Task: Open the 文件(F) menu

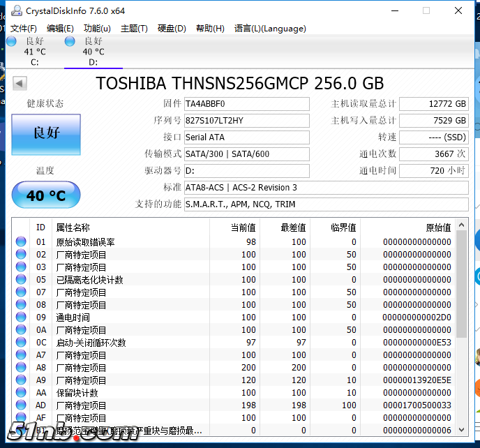Action: tap(24, 29)
